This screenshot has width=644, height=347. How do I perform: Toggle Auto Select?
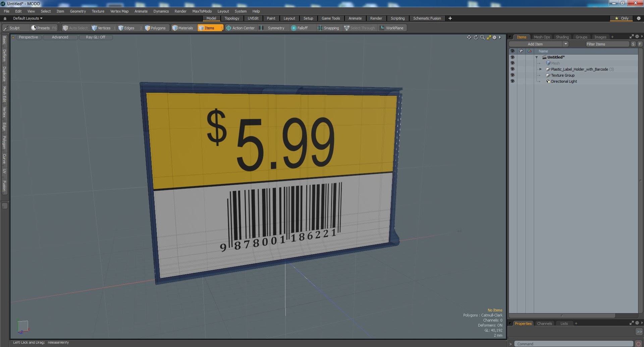pos(75,28)
